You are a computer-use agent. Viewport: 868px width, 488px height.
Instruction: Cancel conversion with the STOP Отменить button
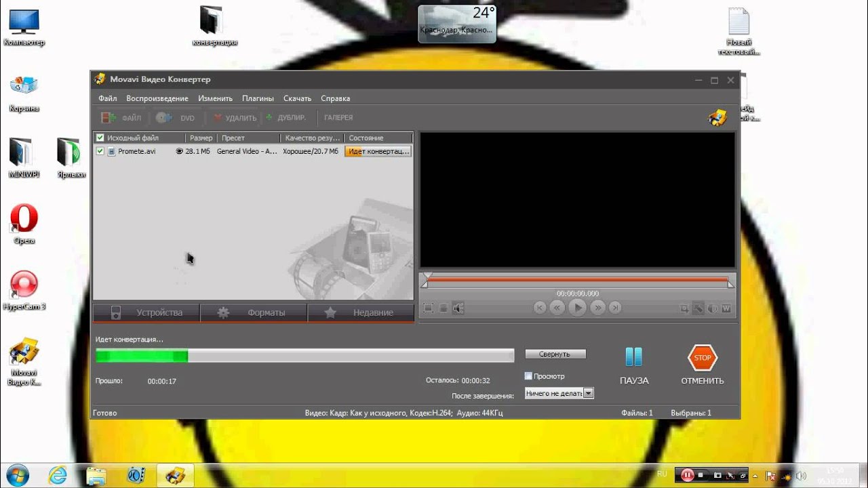click(x=703, y=366)
